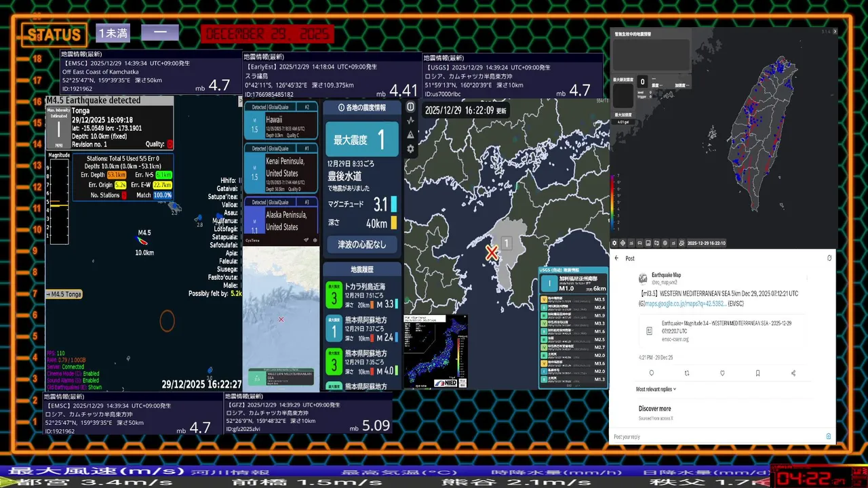Click Old Earthquakes (E): Shown status
868x488 pixels.
pos(75,387)
